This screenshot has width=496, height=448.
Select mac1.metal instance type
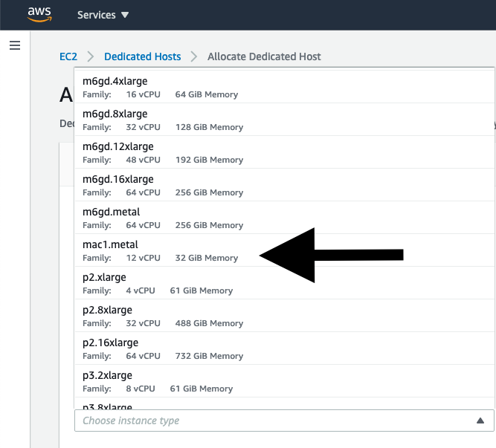coord(284,250)
